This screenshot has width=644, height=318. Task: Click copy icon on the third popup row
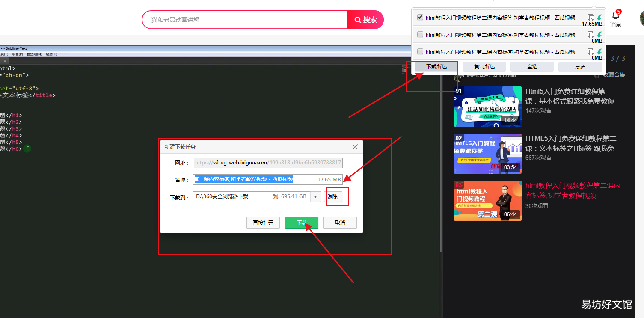click(591, 52)
